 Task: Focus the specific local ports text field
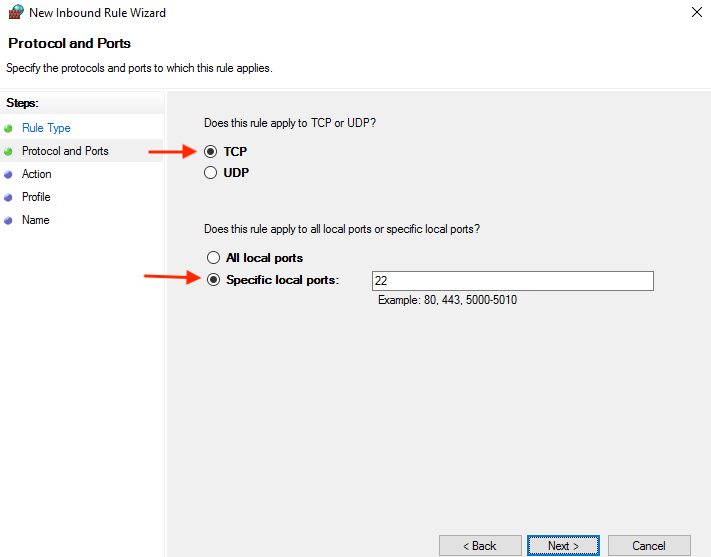click(x=512, y=281)
